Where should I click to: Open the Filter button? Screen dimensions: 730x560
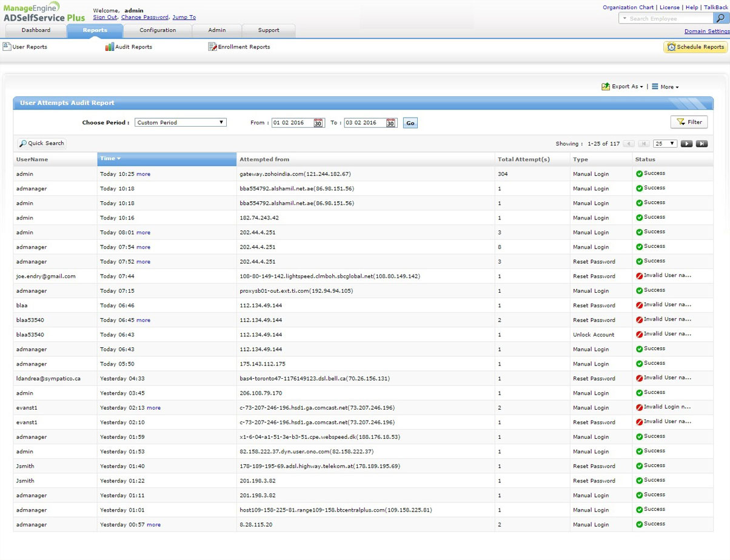(689, 122)
